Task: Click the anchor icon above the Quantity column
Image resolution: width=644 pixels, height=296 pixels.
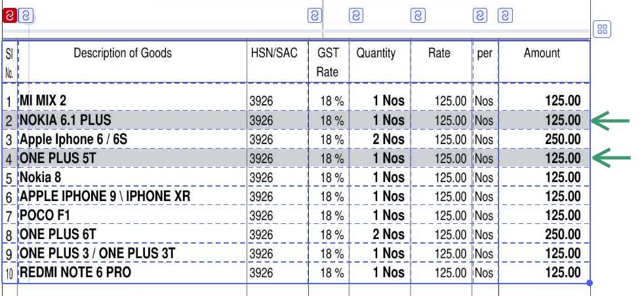Action: (x=356, y=16)
